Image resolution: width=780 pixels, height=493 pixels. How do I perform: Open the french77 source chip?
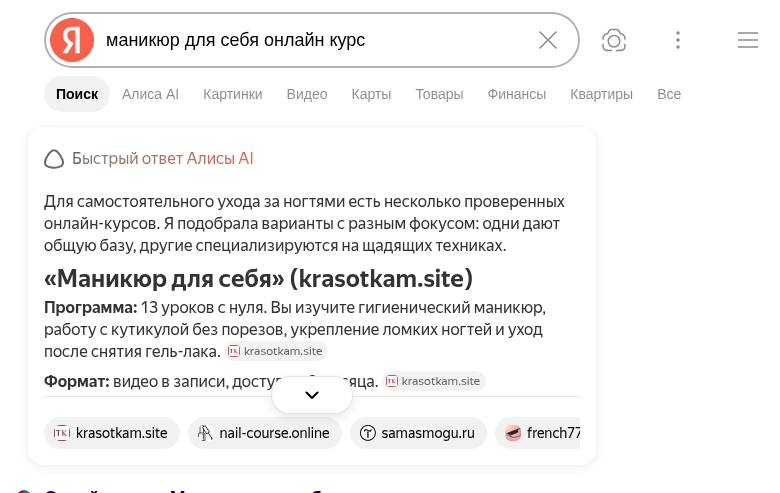click(538, 433)
